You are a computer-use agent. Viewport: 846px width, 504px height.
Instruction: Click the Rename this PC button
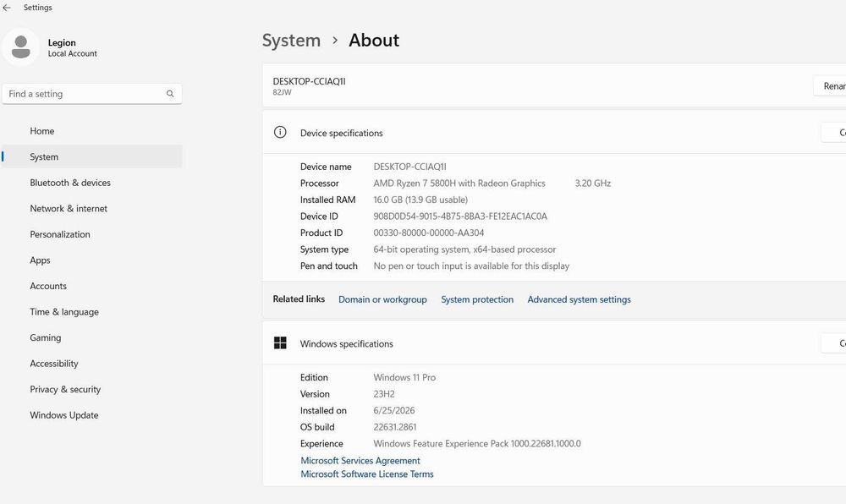830,85
